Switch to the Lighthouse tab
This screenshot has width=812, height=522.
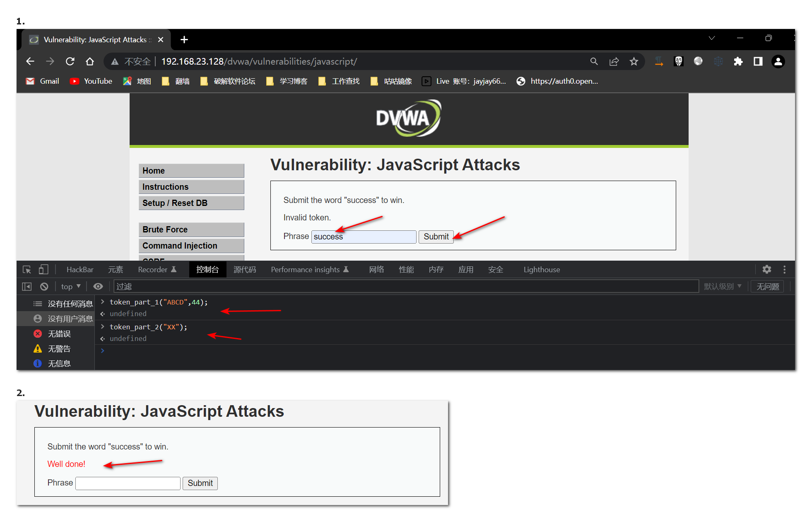tap(541, 270)
